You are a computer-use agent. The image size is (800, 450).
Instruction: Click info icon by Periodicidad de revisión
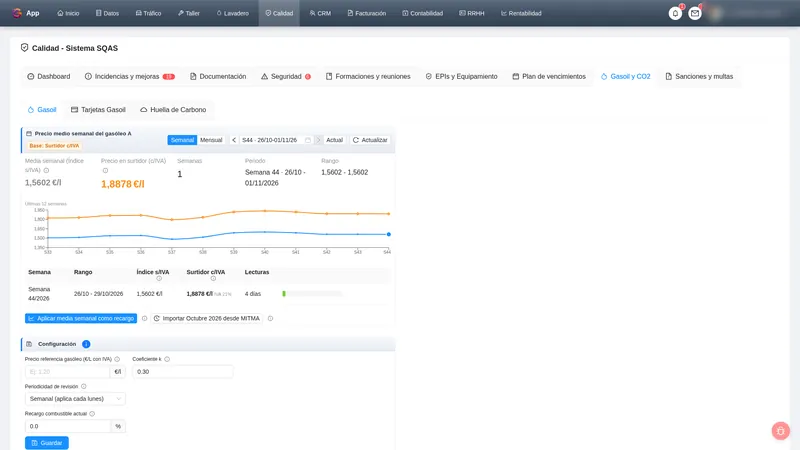click(x=84, y=386)
